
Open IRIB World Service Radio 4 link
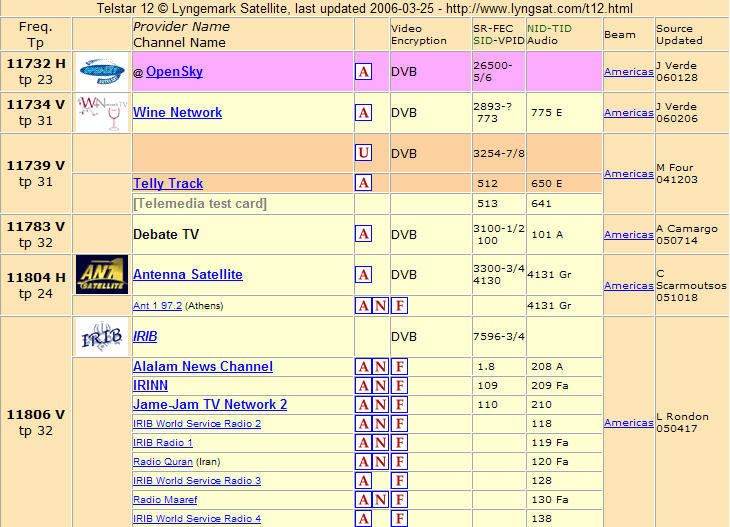coord(197,518)
